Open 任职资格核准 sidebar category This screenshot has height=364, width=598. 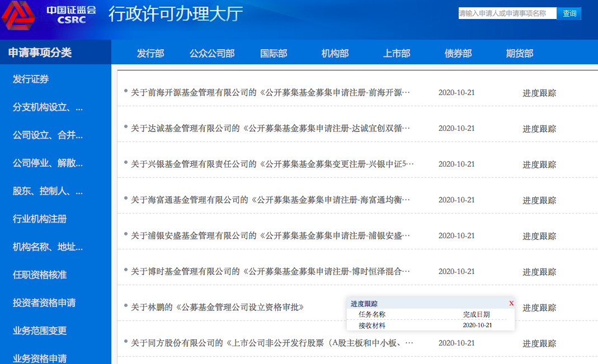(40, 275)
